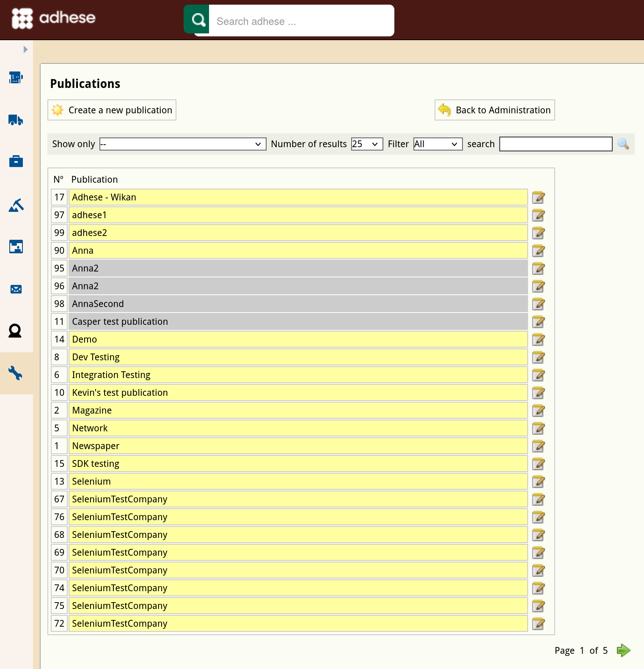The height and width of the screenshot is (669, 644).
Task: Open the Show only dropdown
Action: (183, 144)
